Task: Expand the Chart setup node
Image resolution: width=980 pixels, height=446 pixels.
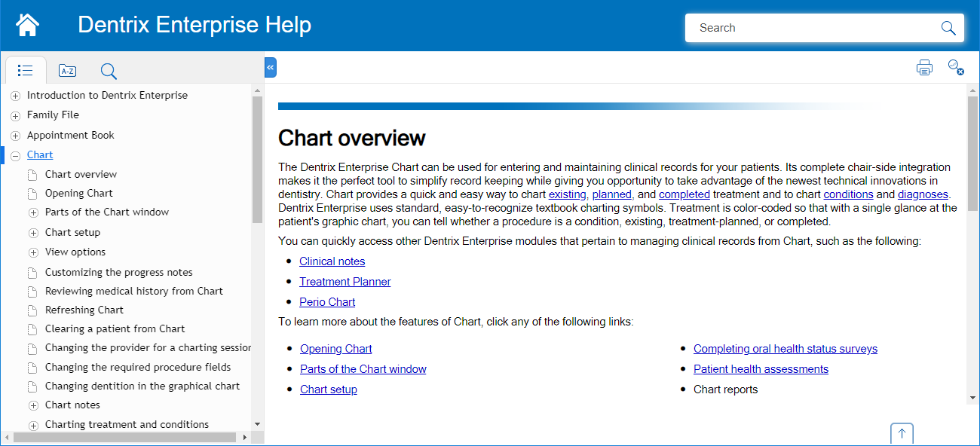Action: pos(33,233)
